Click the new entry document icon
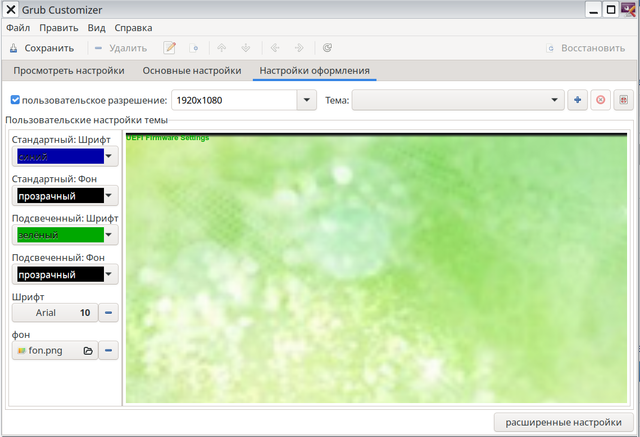640x437 pixels. (194, 48)
